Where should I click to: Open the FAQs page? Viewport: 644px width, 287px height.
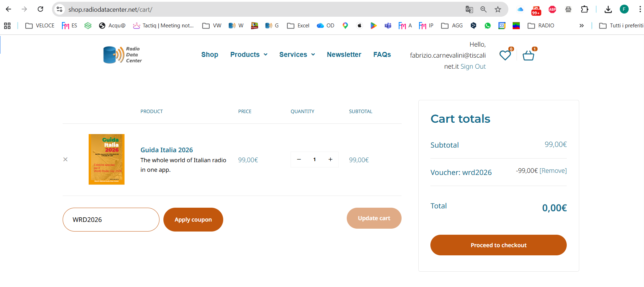tap(382, 54)
